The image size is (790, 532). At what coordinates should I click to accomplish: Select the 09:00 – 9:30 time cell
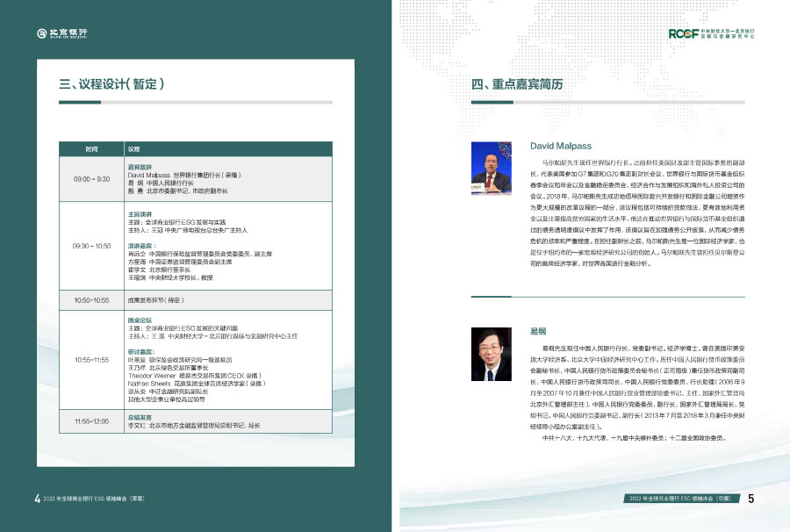[x=91, y=179]
